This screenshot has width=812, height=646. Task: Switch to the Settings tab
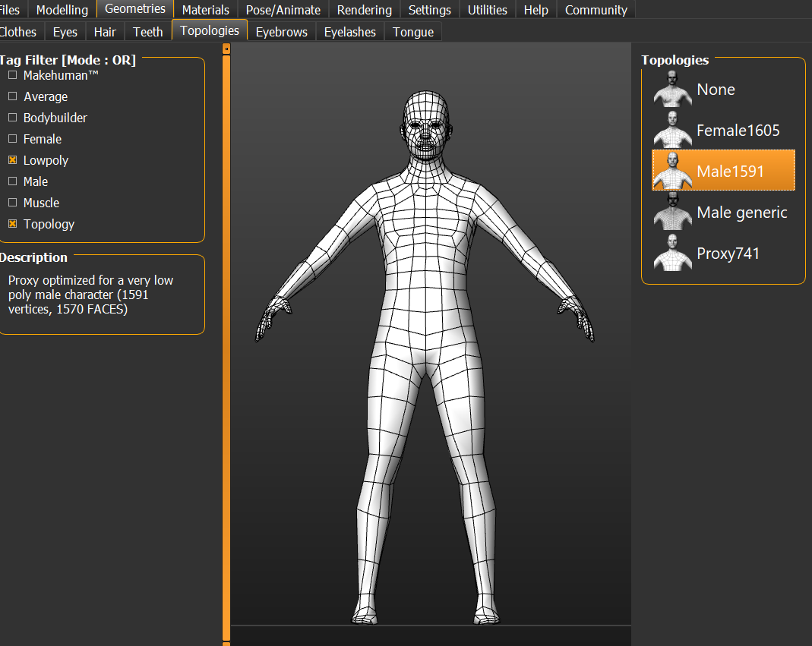[x=430, y=10]
